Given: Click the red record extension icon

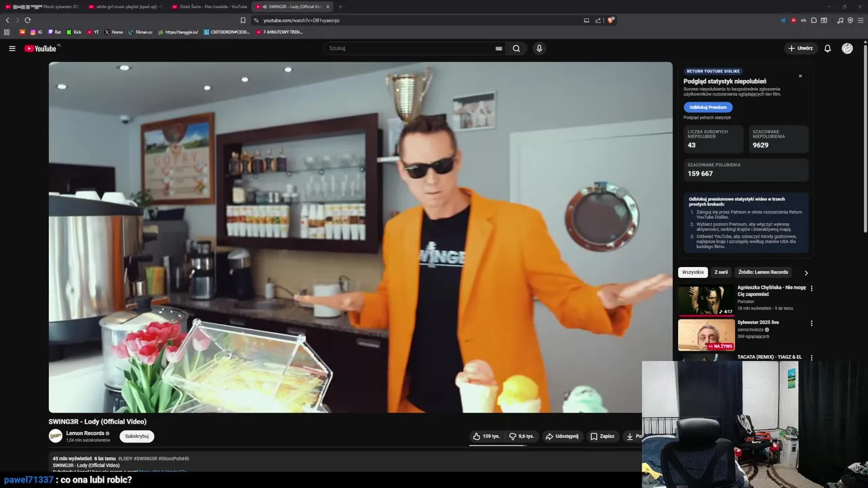Looking at the screenshot, I should [793, 20].
